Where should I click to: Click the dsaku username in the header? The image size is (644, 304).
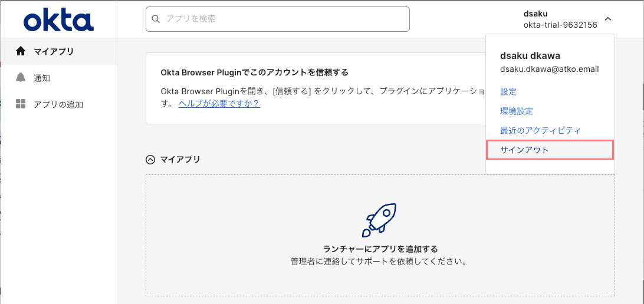coord(535,14)
